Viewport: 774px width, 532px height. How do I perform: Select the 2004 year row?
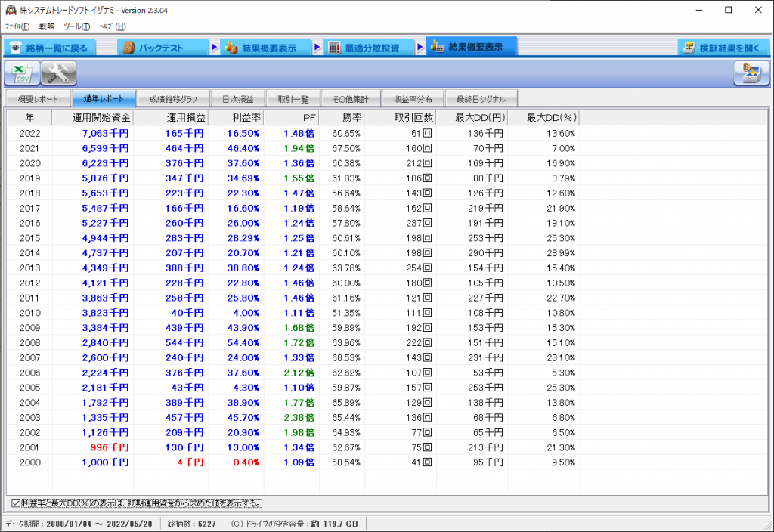tap(293, 403)
